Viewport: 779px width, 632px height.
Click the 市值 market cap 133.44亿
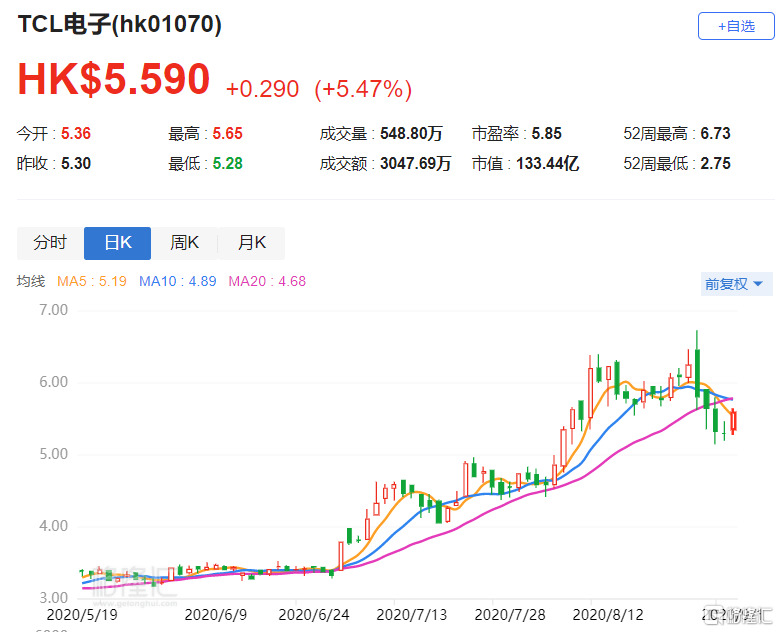[547, 163]
